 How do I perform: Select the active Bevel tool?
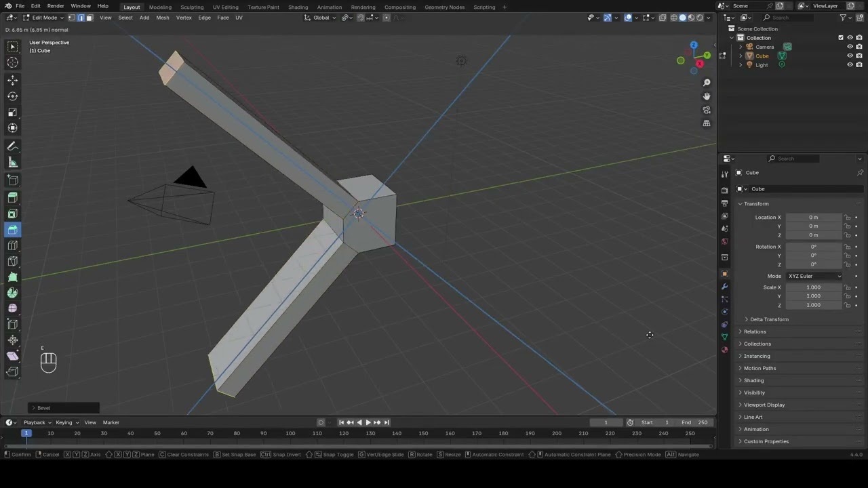tap(12, 230)
